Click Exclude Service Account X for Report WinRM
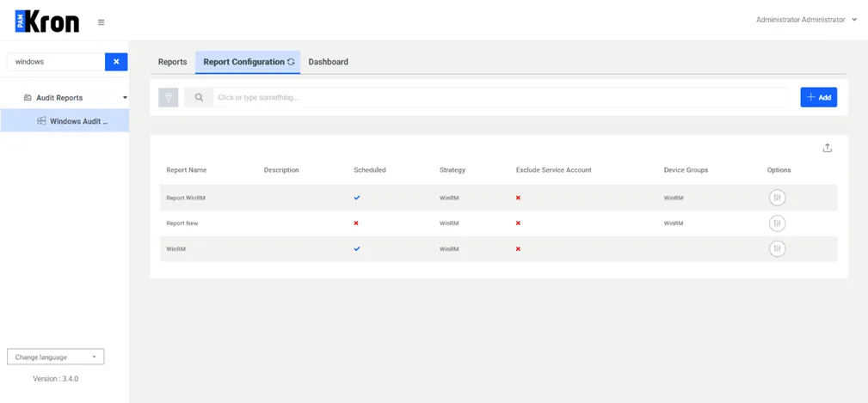 click(518, 198)
